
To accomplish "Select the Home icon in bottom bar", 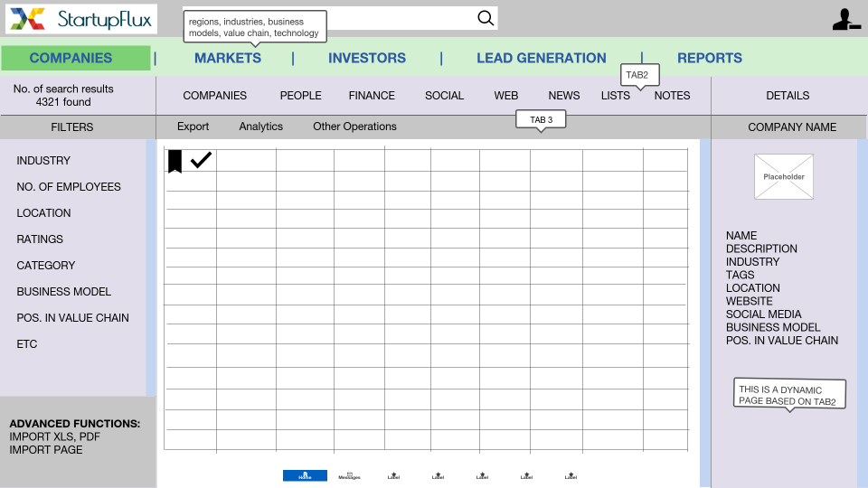I will [305, 475].
